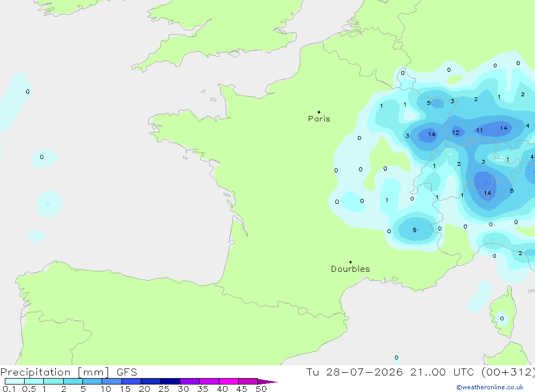Pick the 20–25 mm dark blue legend swatch
Viewport: 535px width, 392px height.
[x=151, y=381]
